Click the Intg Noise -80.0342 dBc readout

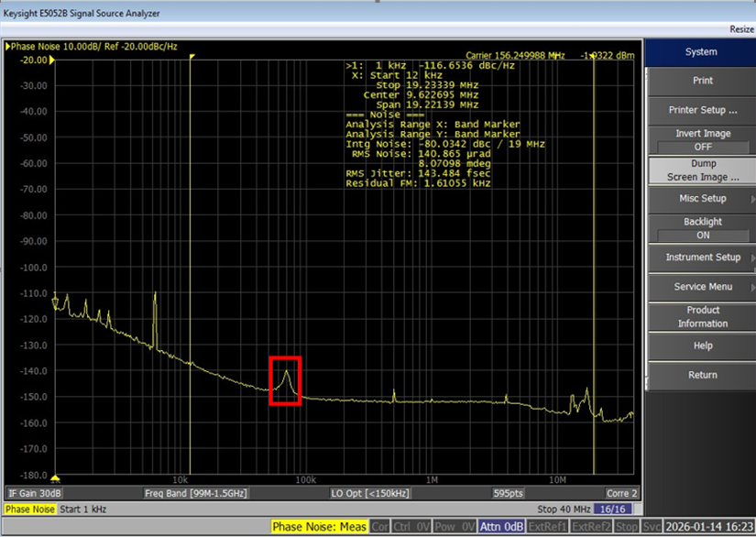(445, 144)
